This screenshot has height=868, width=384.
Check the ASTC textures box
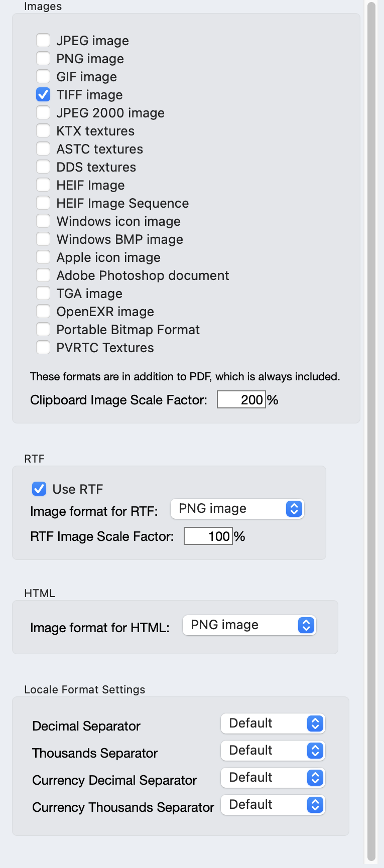pos(43,149)
